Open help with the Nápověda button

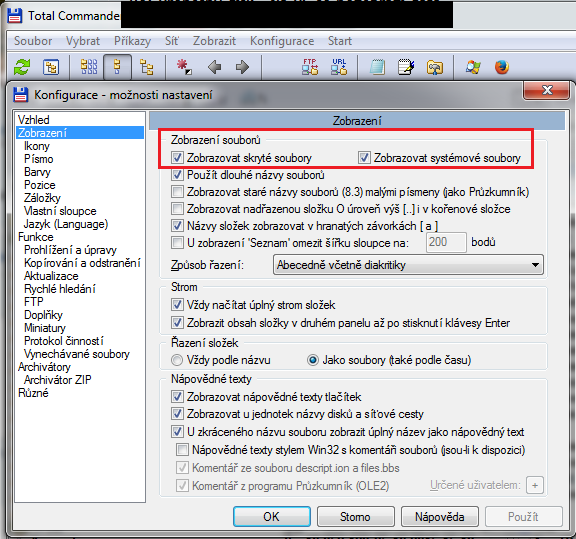click(440, 517)
